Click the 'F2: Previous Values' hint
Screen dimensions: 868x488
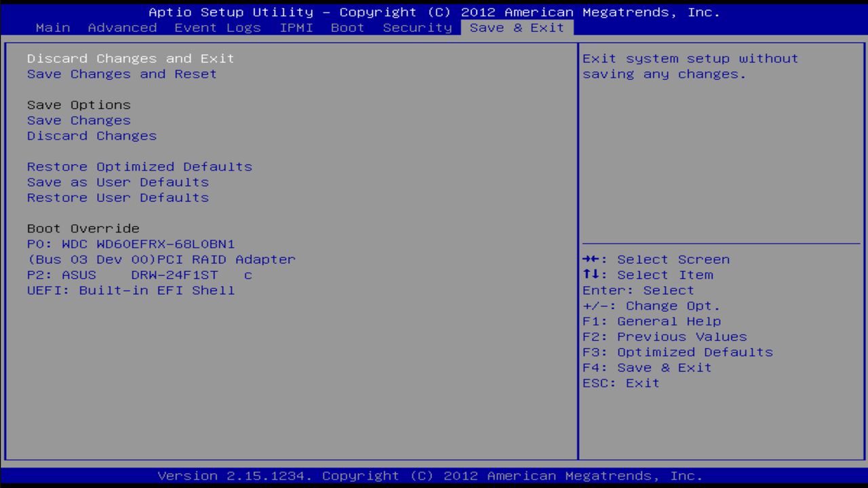(665, 337)
